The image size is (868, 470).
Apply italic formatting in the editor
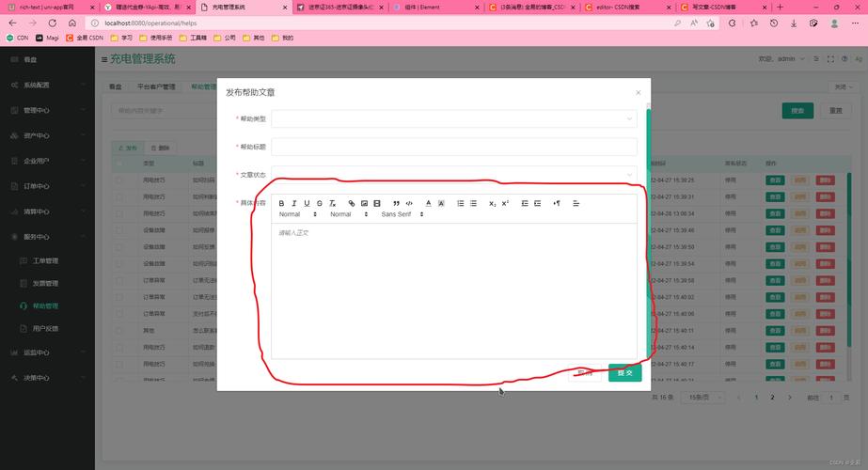pos(294,203)
